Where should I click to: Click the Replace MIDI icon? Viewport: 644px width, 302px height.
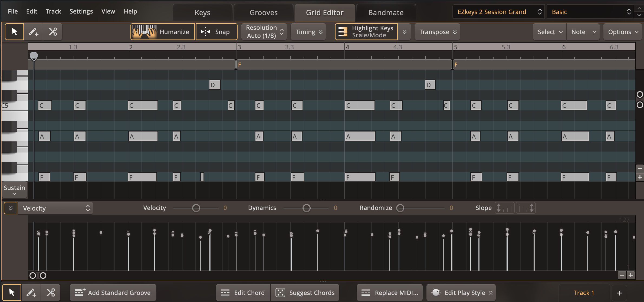tap(366, 293)
